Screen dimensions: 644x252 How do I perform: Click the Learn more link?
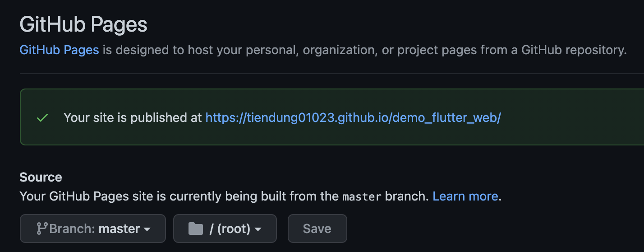[465, 196]
